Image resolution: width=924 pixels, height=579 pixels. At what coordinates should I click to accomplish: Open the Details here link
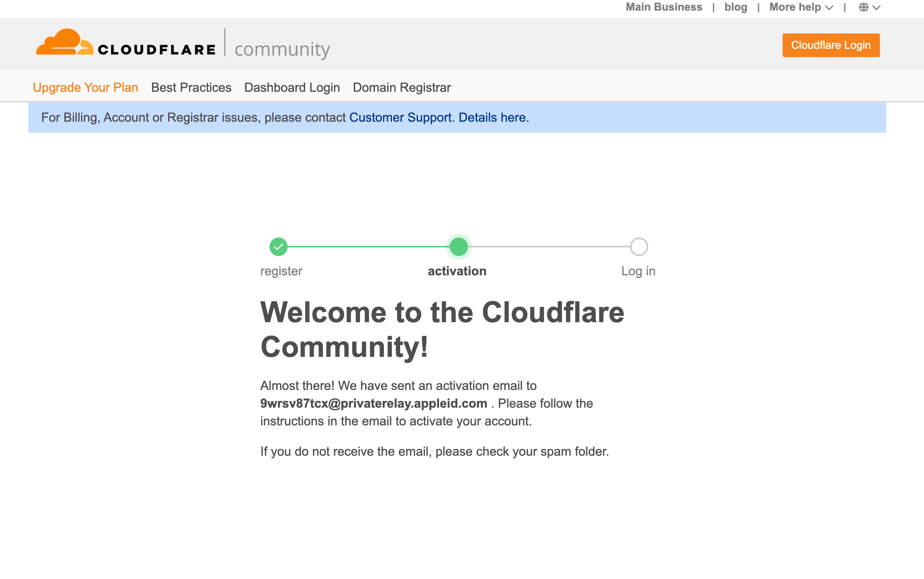click(493, 117)
